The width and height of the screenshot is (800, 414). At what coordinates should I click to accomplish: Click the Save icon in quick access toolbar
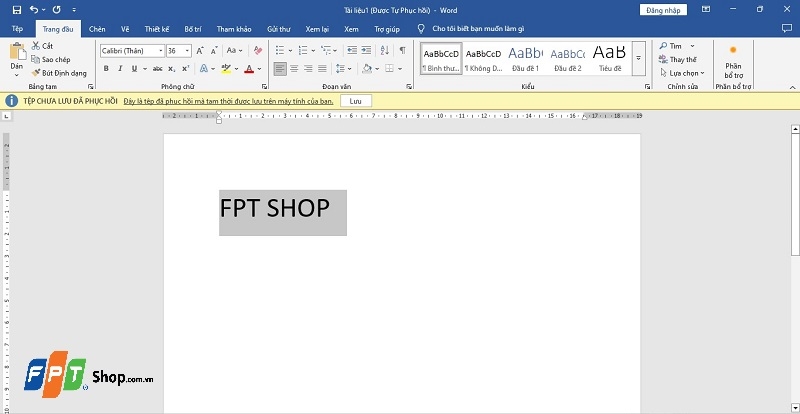pos(17,10)
